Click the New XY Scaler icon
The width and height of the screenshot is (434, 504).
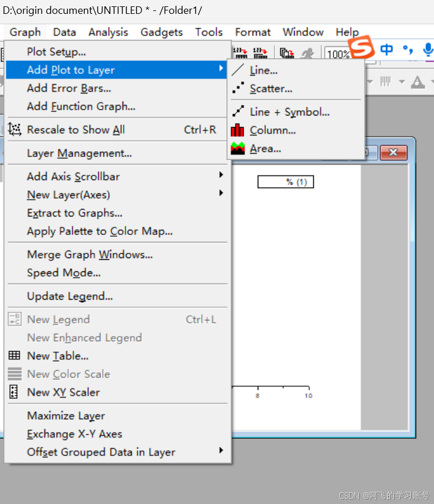click(13, 392)
